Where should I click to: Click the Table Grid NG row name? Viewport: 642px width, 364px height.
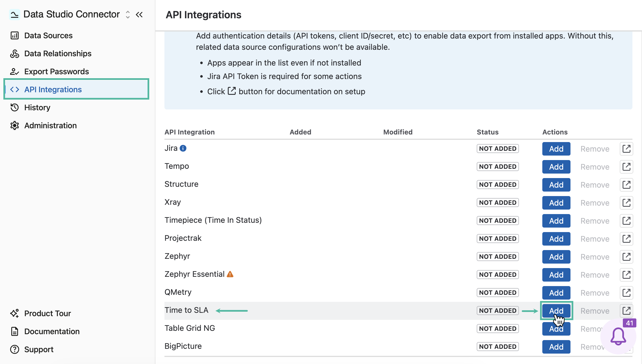click(190, 328)
